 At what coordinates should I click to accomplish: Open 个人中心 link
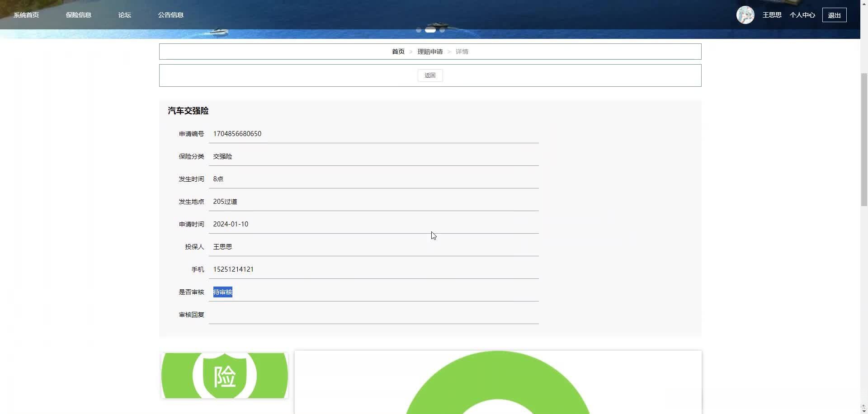(x=802, y=15)
